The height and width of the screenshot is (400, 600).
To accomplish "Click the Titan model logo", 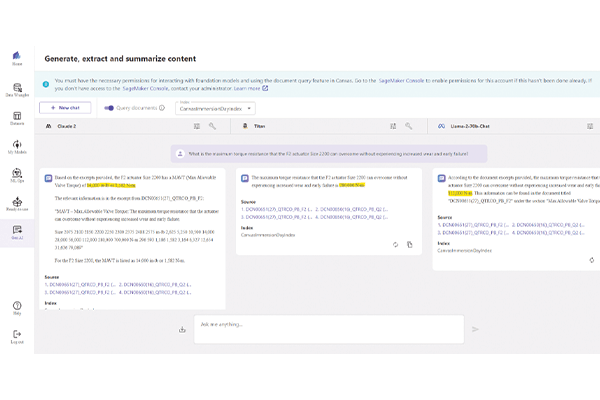I will tap(245, 126).
